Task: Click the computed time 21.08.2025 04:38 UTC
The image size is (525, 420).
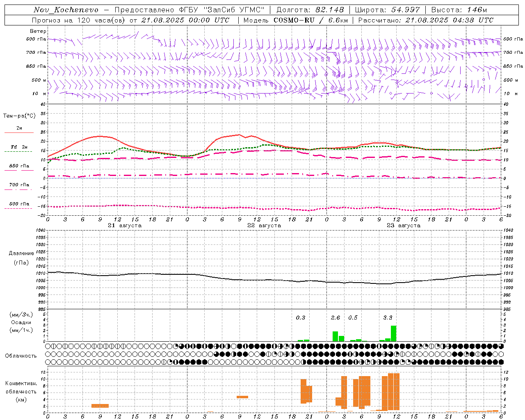Action: pyautogui.click(x=450, y=20)
